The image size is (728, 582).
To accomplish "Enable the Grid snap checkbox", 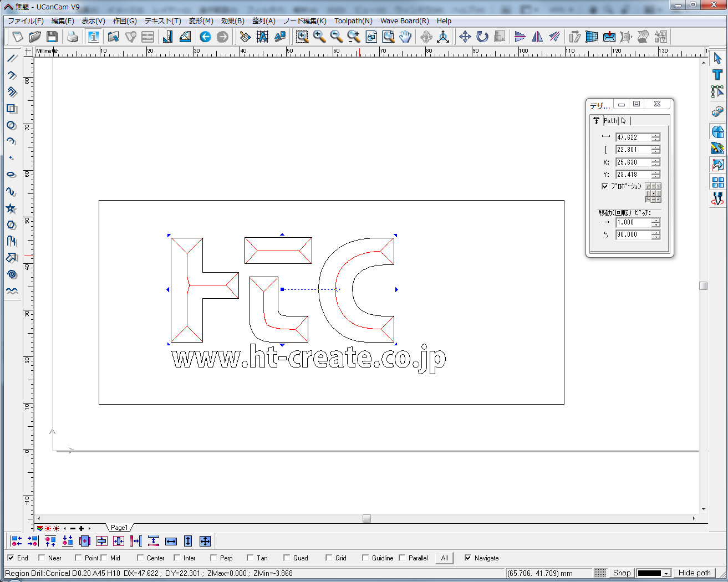I will [x=329, y=558].
